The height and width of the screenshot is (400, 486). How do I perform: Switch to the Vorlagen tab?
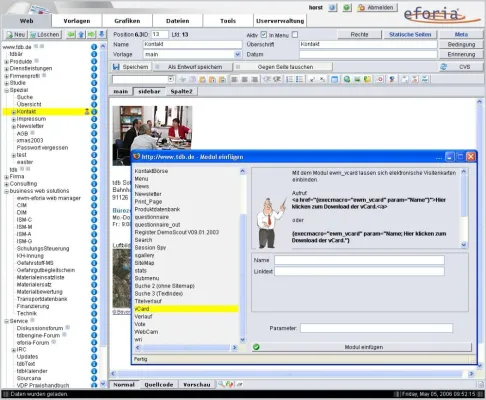[77, 21]
